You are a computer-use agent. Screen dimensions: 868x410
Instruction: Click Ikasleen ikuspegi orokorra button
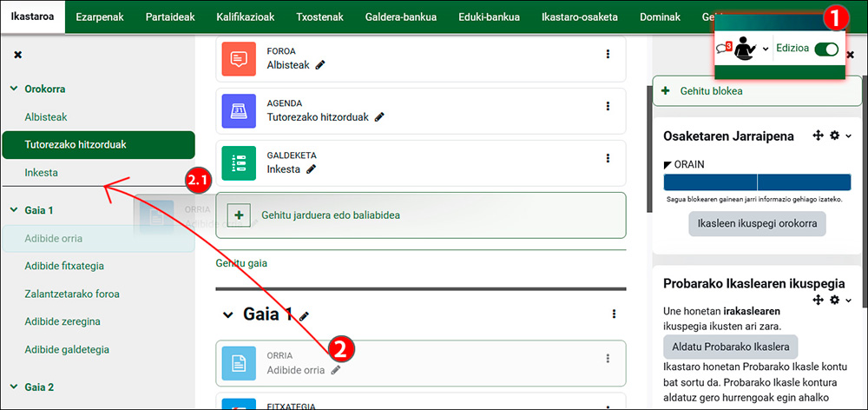pos(757,224)
